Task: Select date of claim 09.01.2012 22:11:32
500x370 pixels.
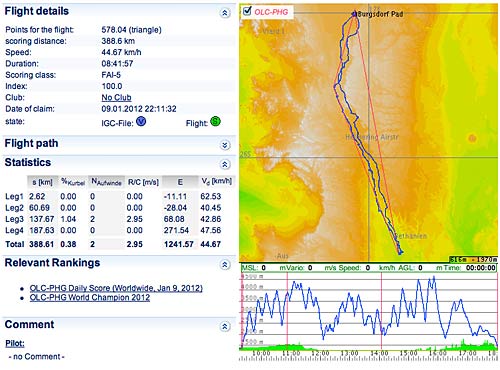Action: click(139, 109)
